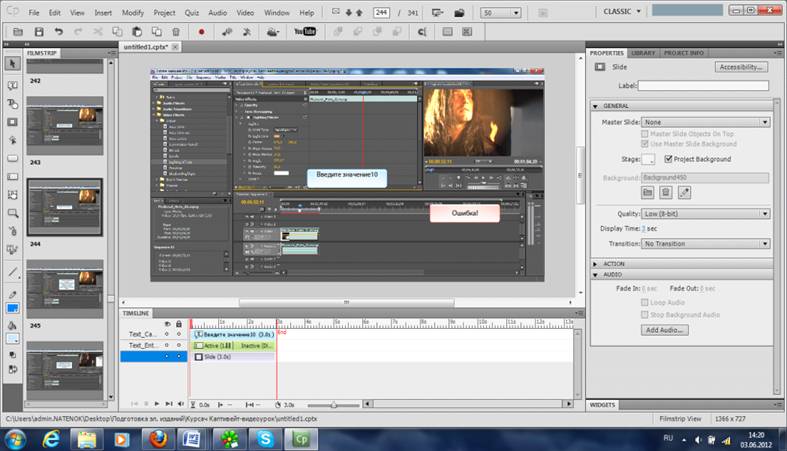Image resolution: width=787 pixels, height=451 pixels.
Task: Enable the Loop Audio checkbox
Action: (645, 301)
